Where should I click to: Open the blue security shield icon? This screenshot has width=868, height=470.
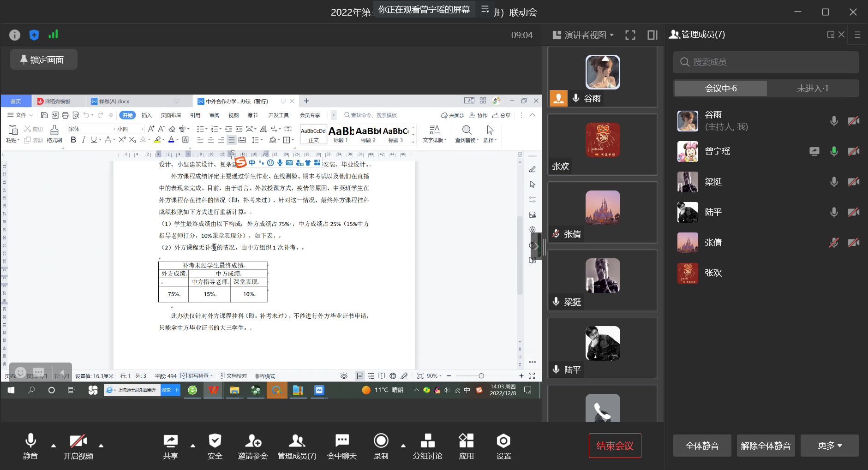[x=34, y=35]
